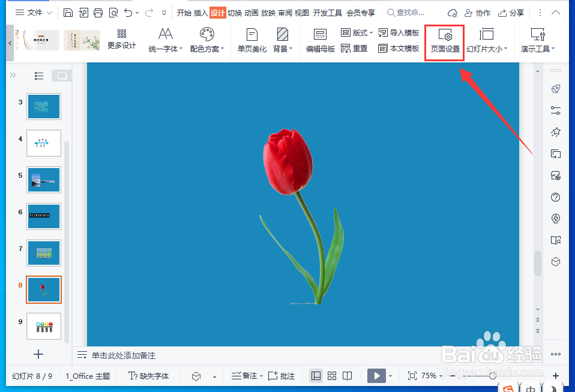Select Slide Sorter view button
The width and height of the screenshot is (575, 392).
[x=332, y=376]
